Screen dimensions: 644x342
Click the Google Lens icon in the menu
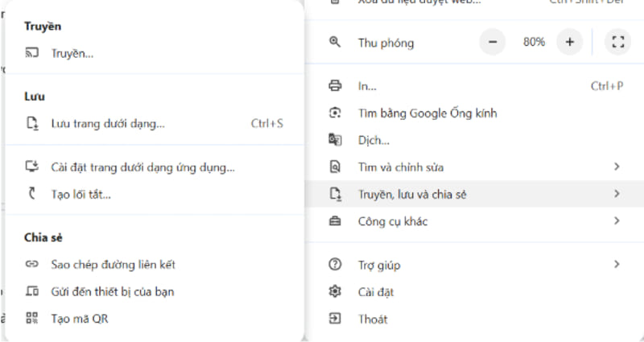[336, 113]
